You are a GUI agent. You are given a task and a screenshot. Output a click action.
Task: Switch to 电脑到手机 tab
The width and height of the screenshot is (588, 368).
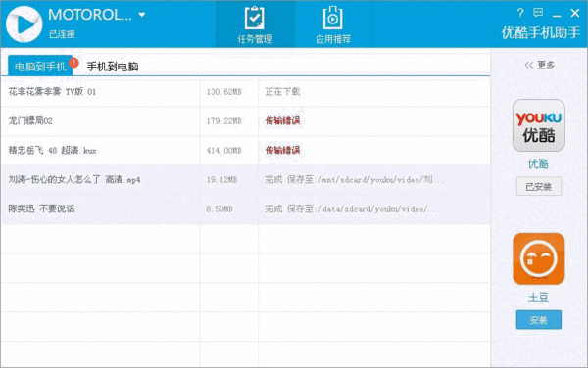40,67
